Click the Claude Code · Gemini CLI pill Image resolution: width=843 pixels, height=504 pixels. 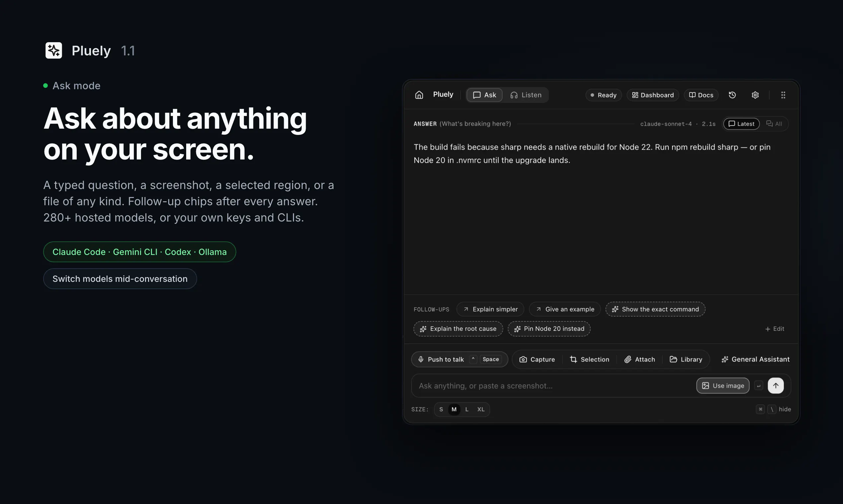140,252
